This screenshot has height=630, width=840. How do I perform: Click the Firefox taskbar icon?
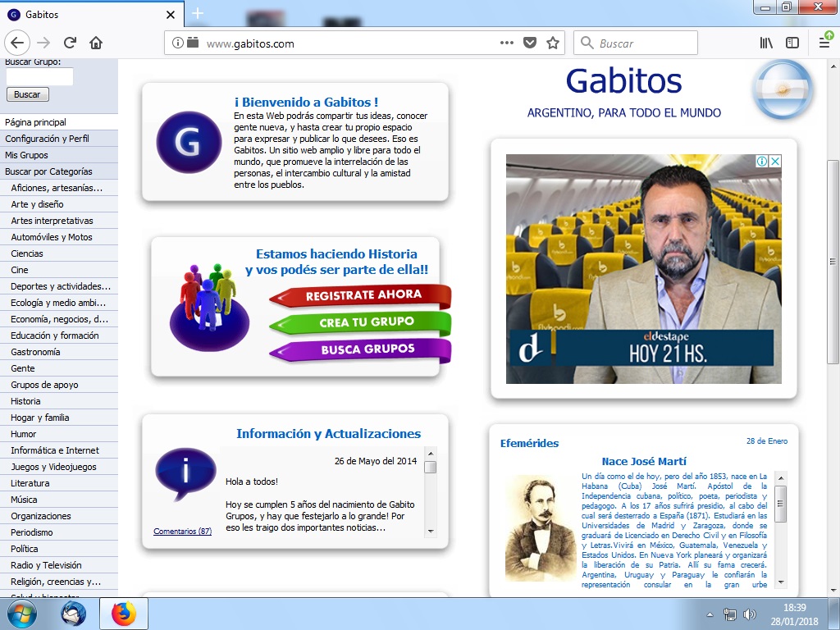tap(124, 614)
